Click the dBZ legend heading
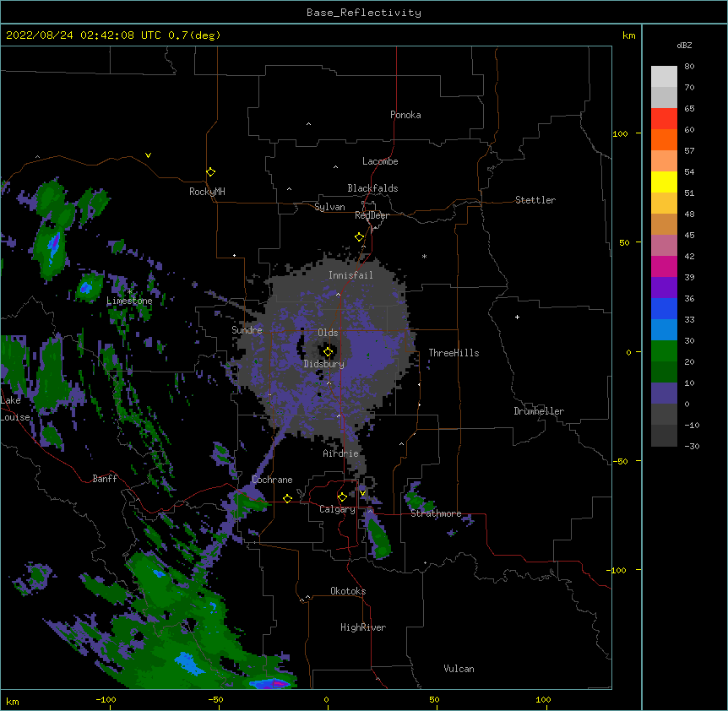The height and width of the screenshot is (711, 728). click(x=684, y=45)
